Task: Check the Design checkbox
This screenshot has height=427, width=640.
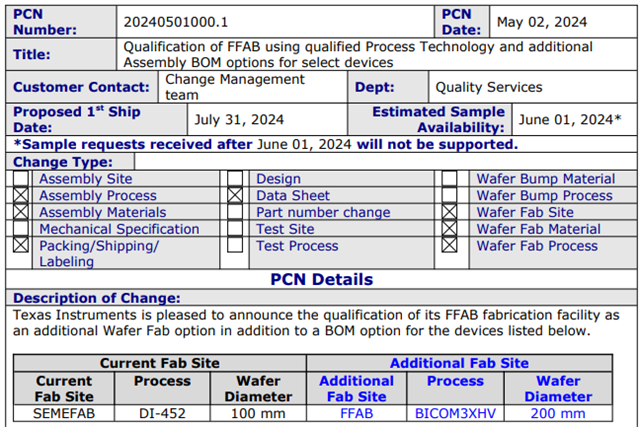Action: (x=235, y=179)
